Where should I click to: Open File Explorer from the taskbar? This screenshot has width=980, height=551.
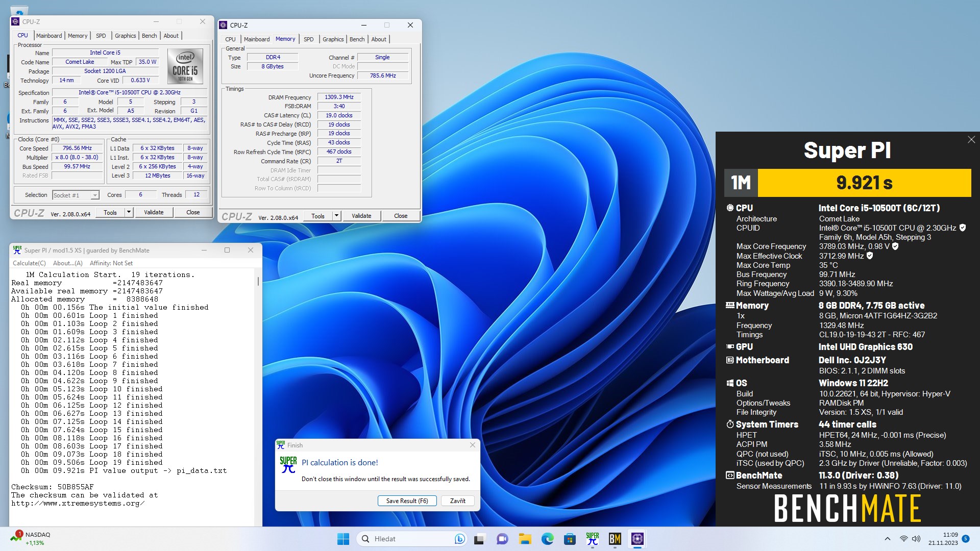click(525, 539)
